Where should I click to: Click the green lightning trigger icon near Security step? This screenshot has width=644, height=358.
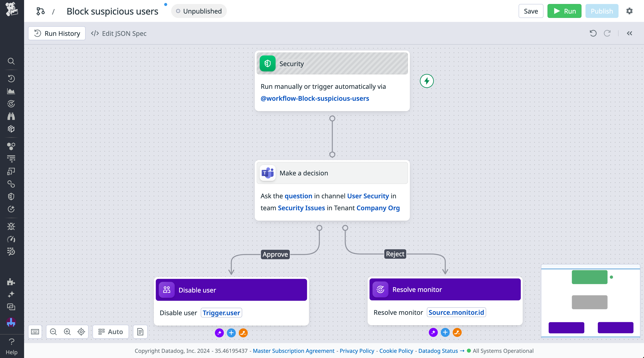coord(427,81)
